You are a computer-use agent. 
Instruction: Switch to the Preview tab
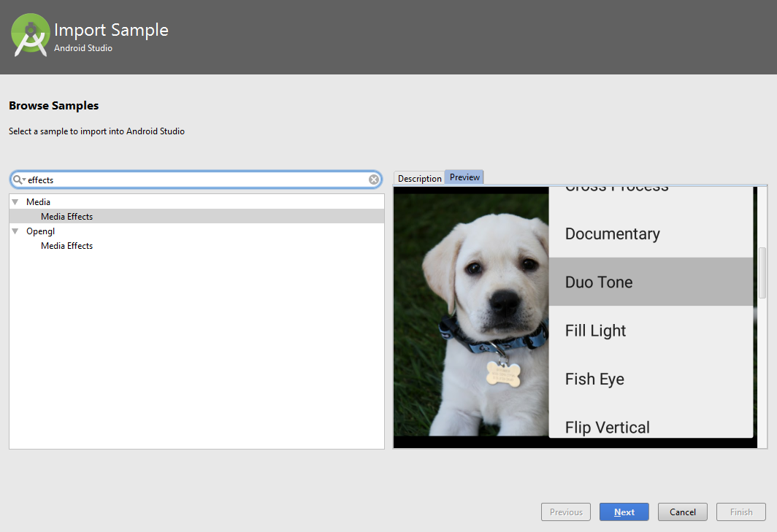pos(464,177)
